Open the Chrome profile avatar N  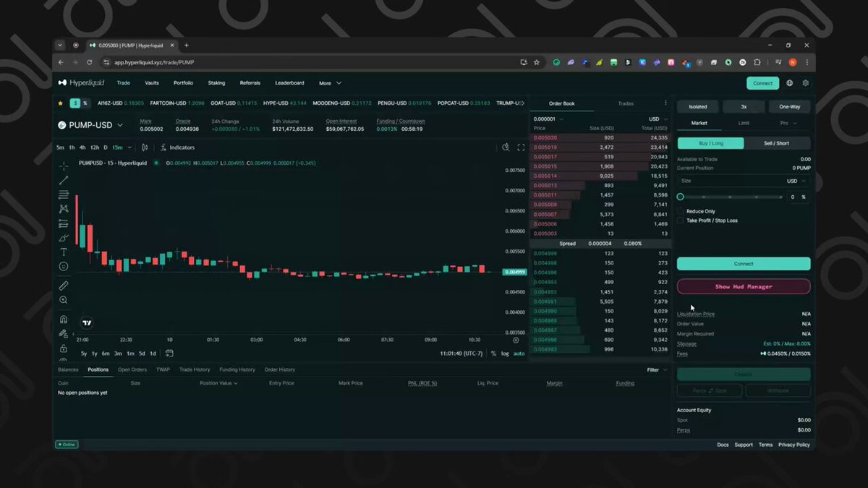[793, 63]
